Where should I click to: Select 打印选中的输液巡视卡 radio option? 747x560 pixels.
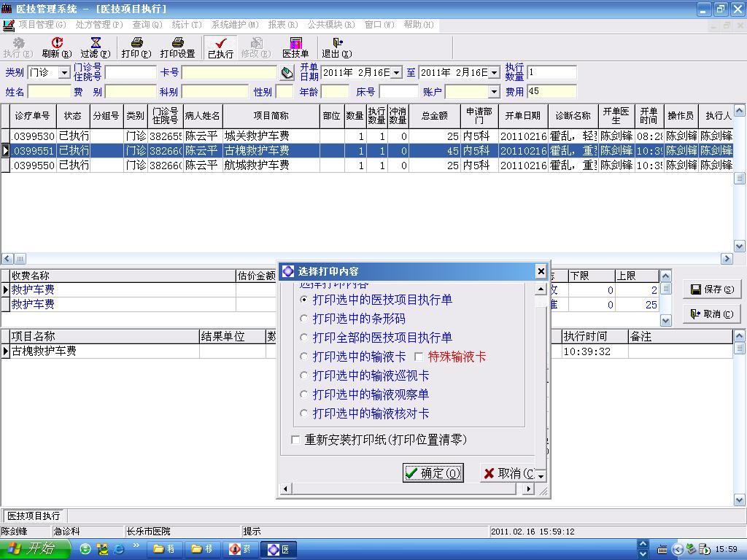(303, 376)
